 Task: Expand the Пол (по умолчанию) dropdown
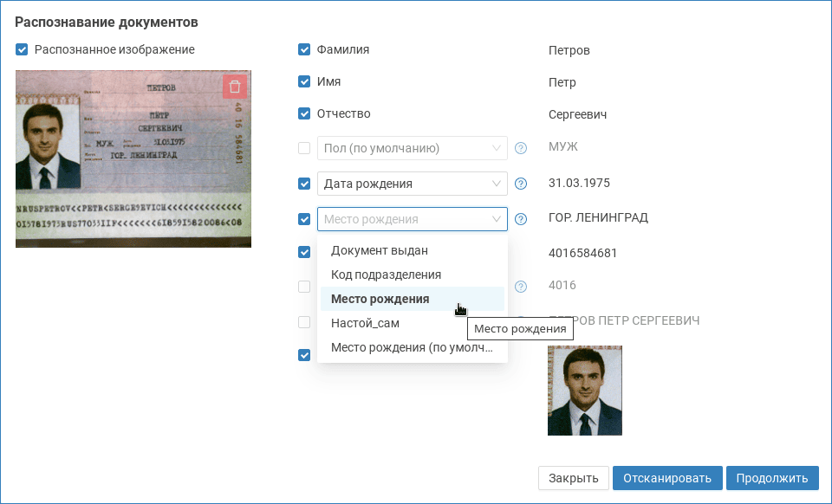click(x=412, y=148)
